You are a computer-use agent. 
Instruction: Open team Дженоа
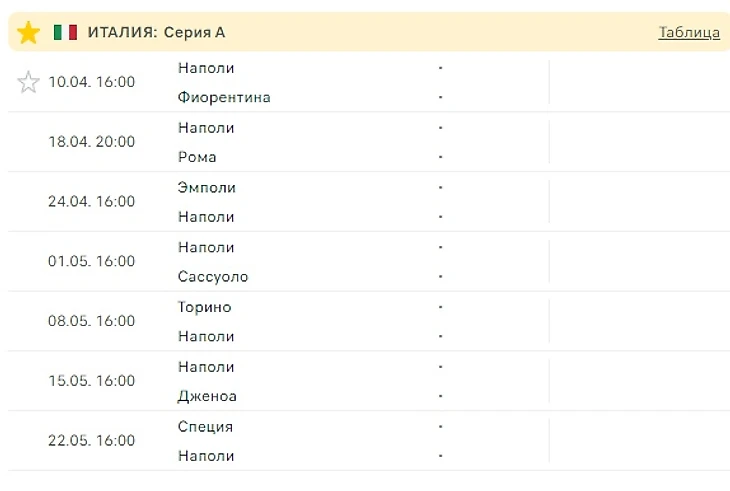[207, 397]
